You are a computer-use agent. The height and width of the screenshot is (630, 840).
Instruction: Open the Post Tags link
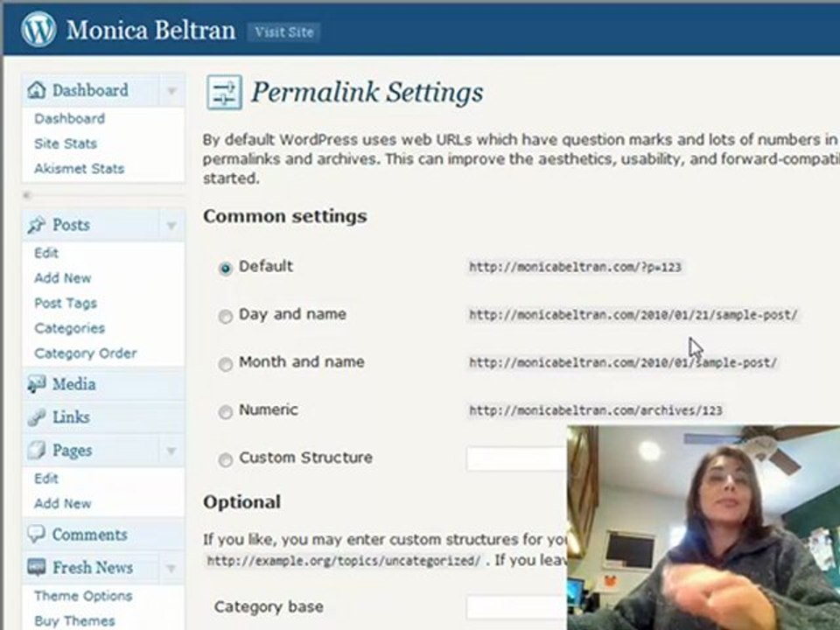click(x=66, y=304)
